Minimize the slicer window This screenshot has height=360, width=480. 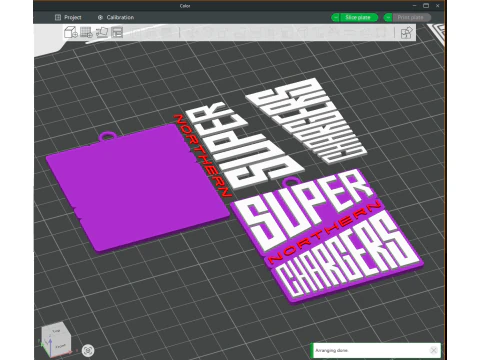(414, 6)
